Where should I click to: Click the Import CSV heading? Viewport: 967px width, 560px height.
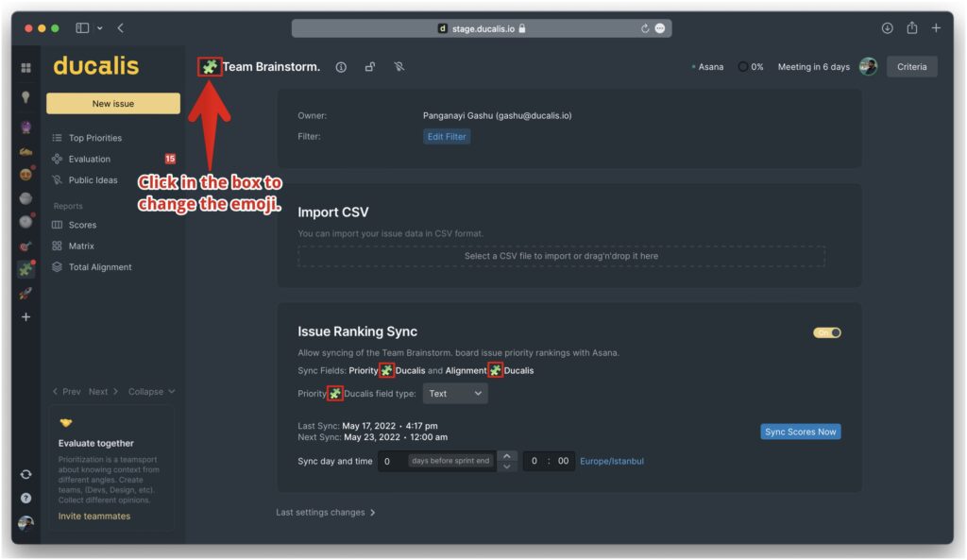pyautogui.click(x=333, y=212)
